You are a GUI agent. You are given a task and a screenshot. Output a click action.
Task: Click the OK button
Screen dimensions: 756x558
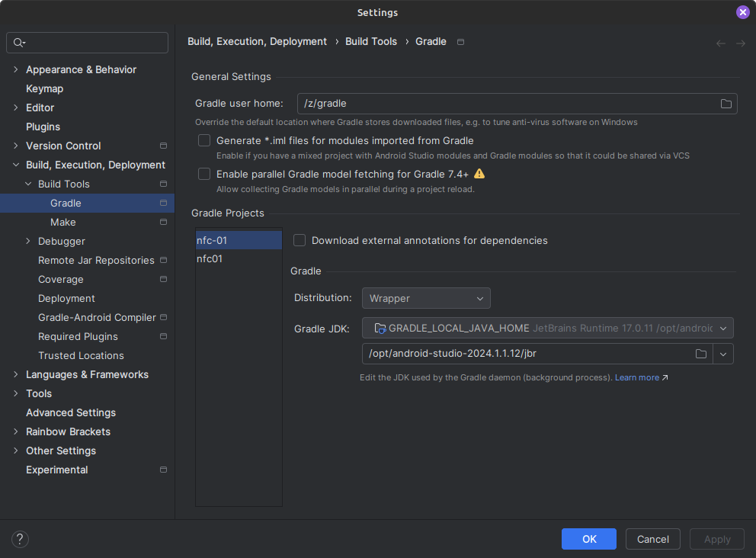pyautogui.click(x=589, y=539)
